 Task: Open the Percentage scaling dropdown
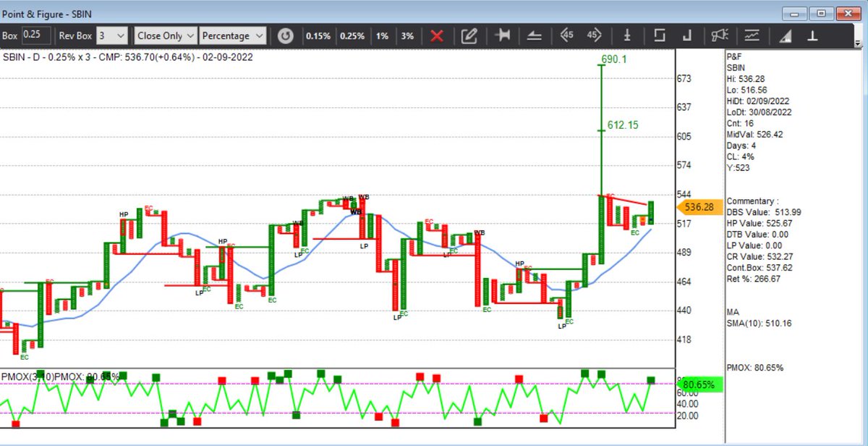coord(233,35)
